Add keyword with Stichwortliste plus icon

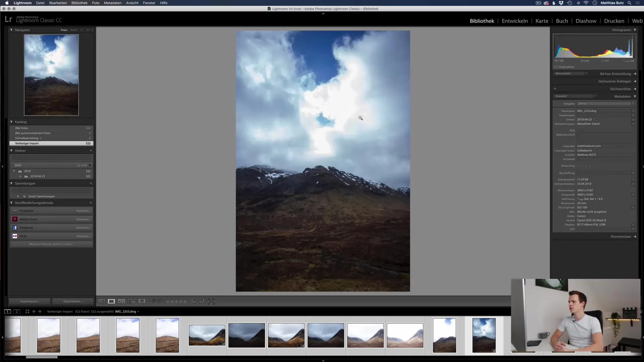555,89
